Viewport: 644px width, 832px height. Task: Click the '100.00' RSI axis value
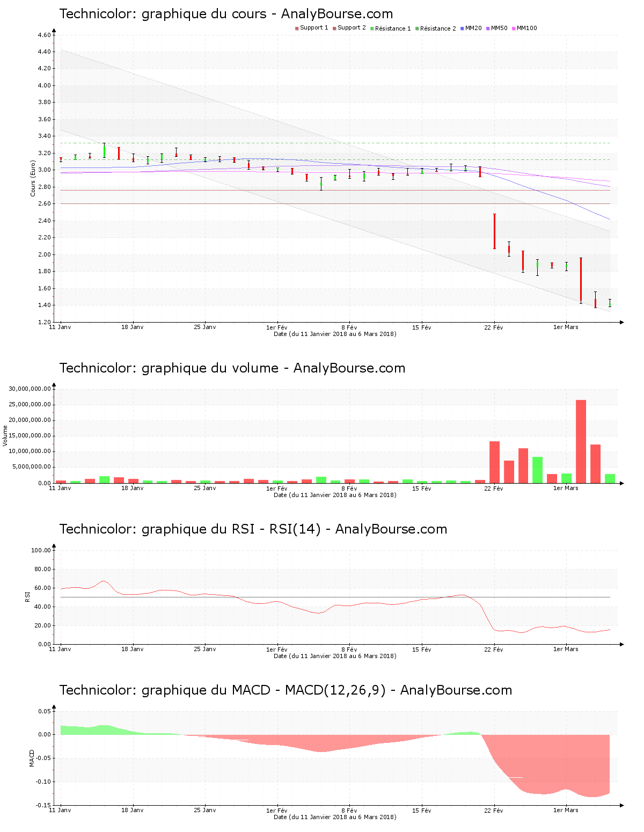tap(41, 550)
